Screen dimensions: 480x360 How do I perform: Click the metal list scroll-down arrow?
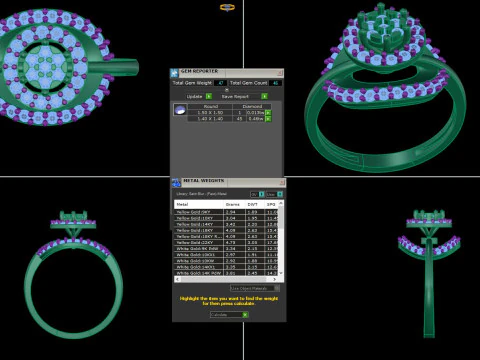pyautogui.click(x=281, y=273)
